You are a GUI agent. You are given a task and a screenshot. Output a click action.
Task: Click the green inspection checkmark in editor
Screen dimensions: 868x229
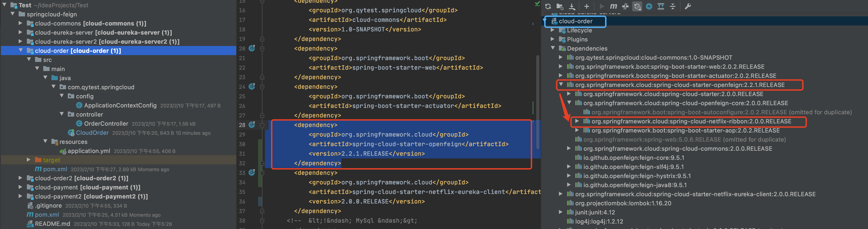click(537, 4)
